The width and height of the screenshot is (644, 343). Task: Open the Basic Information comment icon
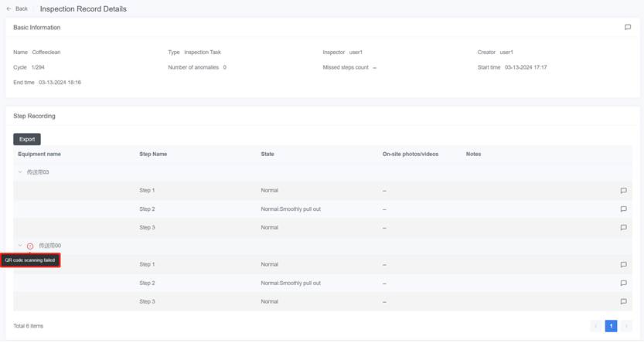click(x=627, y=27)
